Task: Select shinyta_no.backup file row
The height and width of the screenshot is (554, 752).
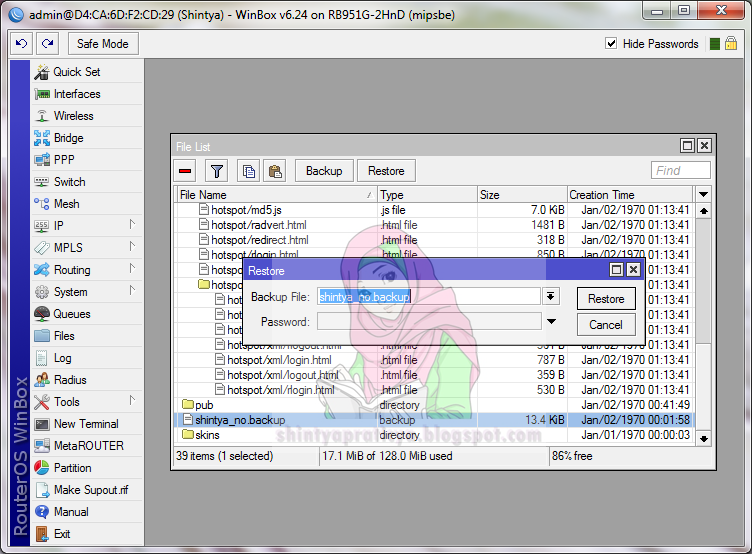Action: click(435, 420)
